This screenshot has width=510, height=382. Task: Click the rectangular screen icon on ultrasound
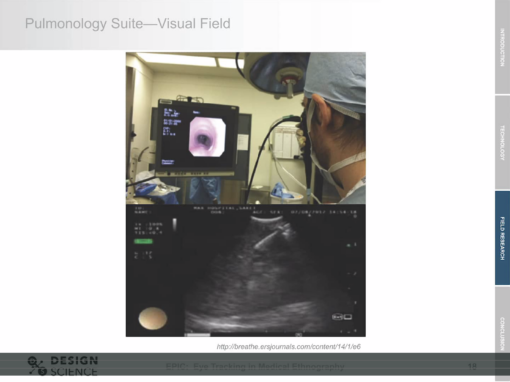[x=348, y=317]
